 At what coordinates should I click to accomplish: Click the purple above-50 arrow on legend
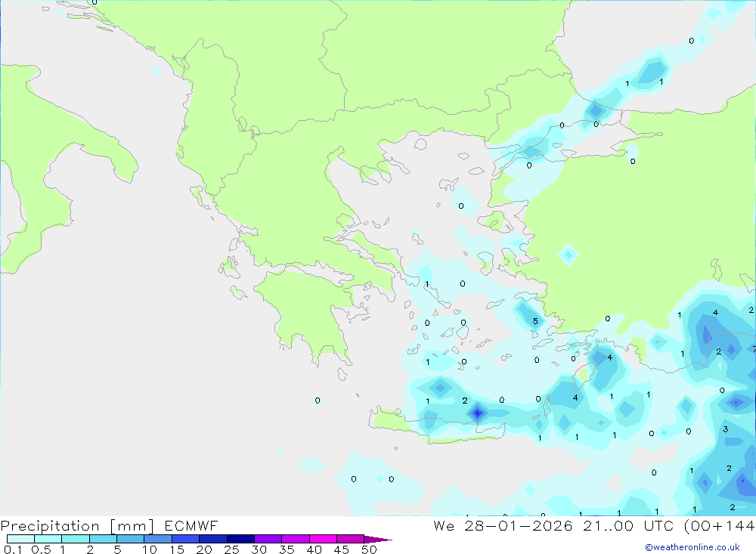(x=378, y=539)
